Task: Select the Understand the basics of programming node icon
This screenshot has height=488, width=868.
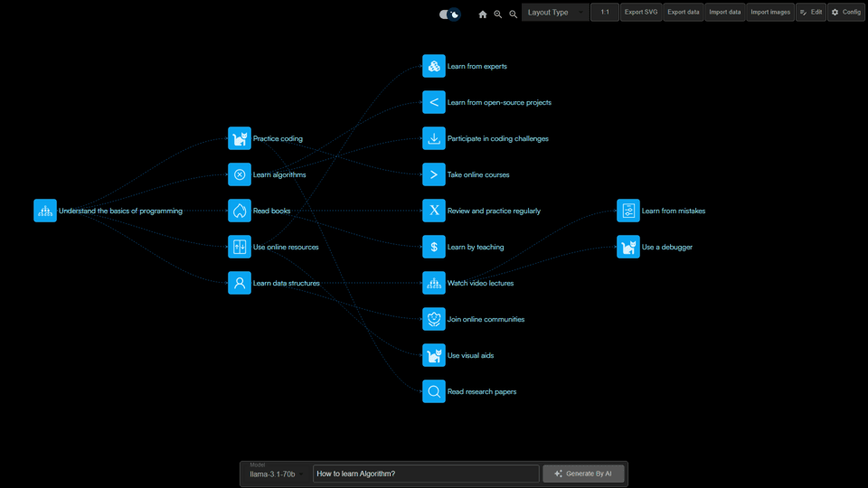Action: (x=45, y=211)
